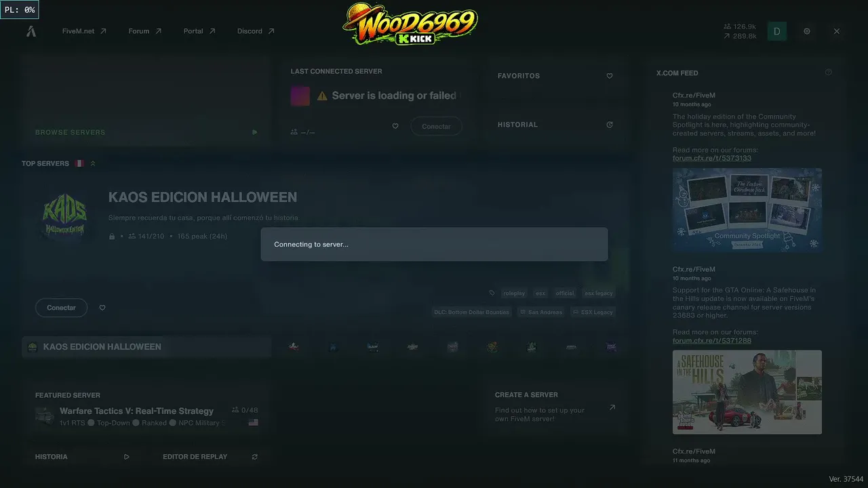Open Editor de Replay

(195, 457)
